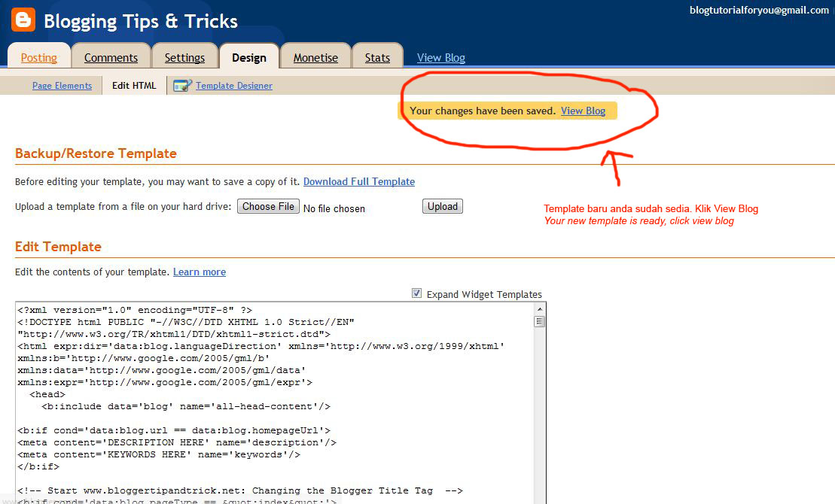Open the Template Designer link
This screenshot has height=504, width=835.
tap(233, 86)
